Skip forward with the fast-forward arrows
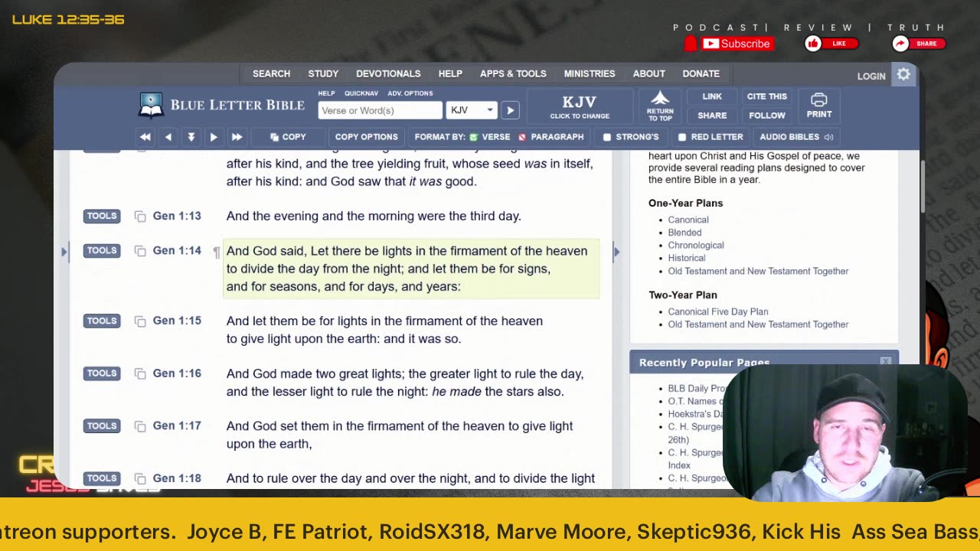The width and height of the screenshot is (980, 551). pyautogui.click(x=237, y=137)
